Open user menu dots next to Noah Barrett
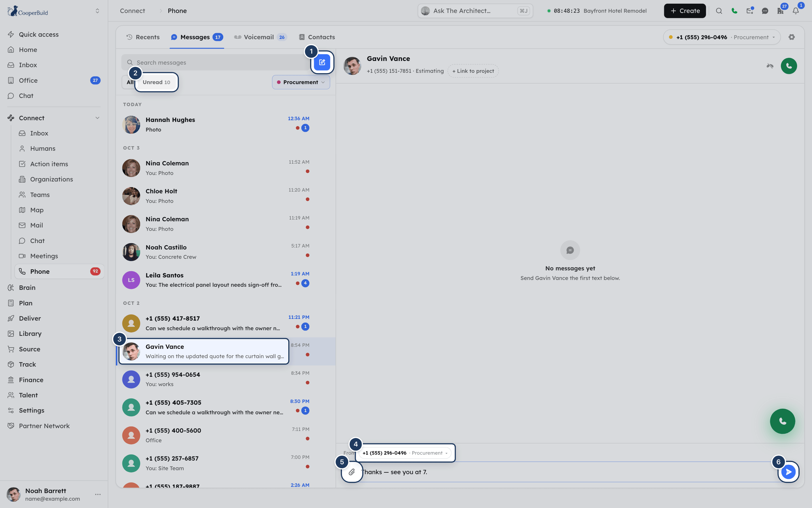This screenshot has width=812, height=508. tap(98, 494)
